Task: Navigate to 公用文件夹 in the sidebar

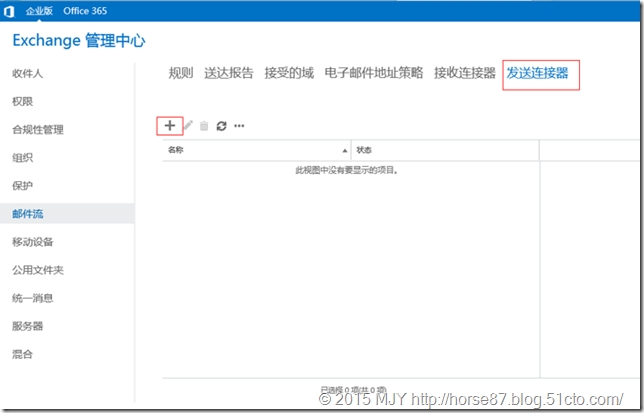Action: point(38,270)
